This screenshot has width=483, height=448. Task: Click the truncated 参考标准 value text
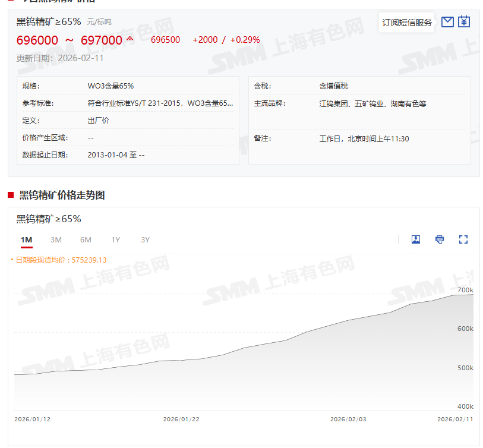click(x=160, y=103)
